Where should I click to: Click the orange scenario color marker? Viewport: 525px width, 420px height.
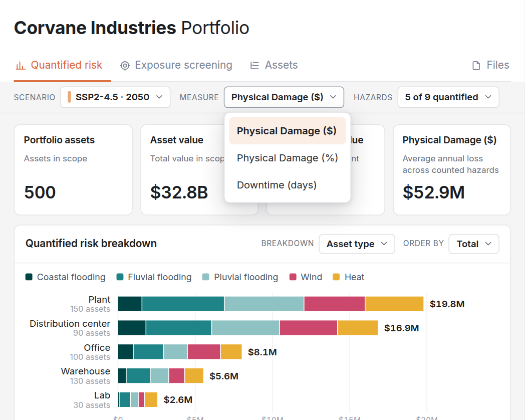pos(69,97)
